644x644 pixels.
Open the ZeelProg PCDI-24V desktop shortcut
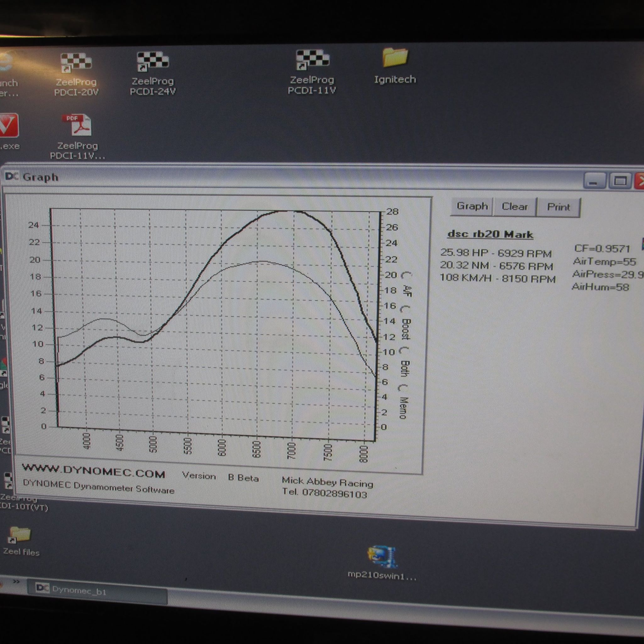153,73
